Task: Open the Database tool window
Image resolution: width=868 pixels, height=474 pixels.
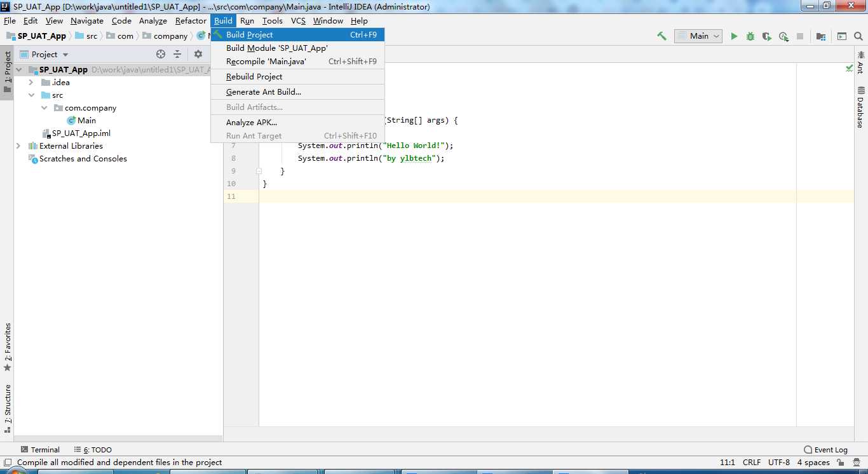Action: pos(861,107)
